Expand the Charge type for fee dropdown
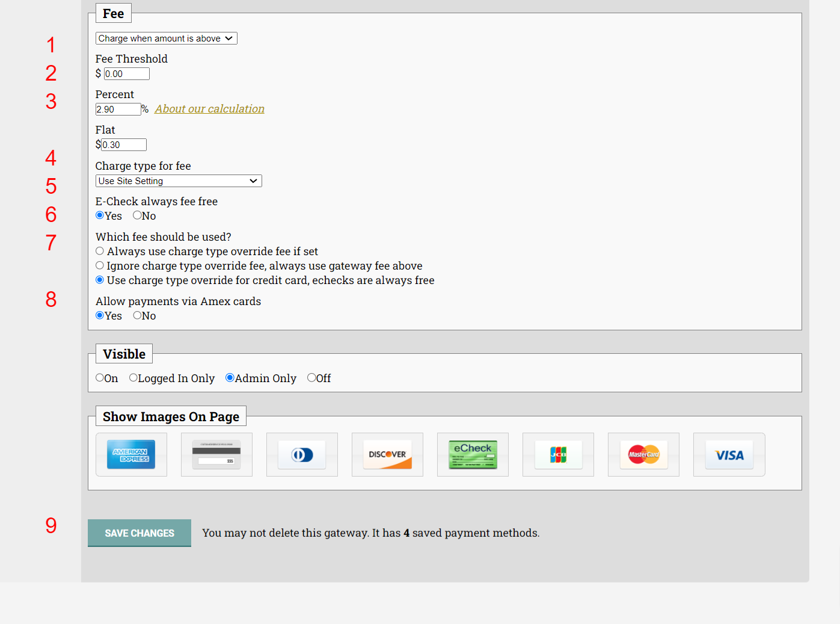This screenshot has width=840, height=624. click(x=178, y=181)
